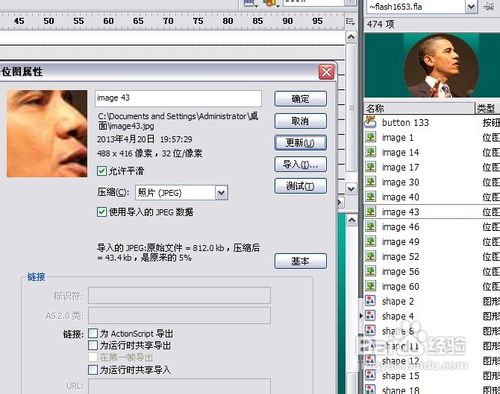Click the bitmap preview thumbnail in dialog

pos(47,133)
